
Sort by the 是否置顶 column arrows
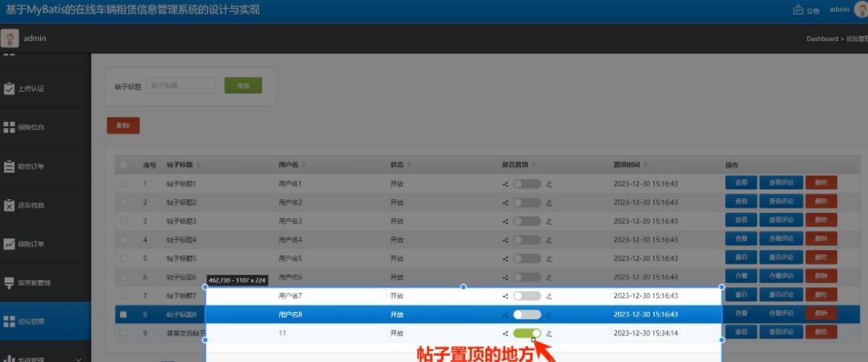pos(534,166)
